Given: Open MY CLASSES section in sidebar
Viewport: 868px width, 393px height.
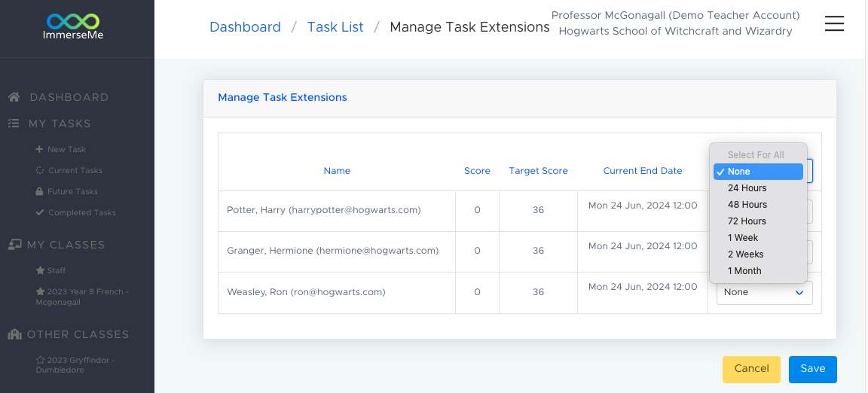Looking at the screenshot, I should [66, 245].
